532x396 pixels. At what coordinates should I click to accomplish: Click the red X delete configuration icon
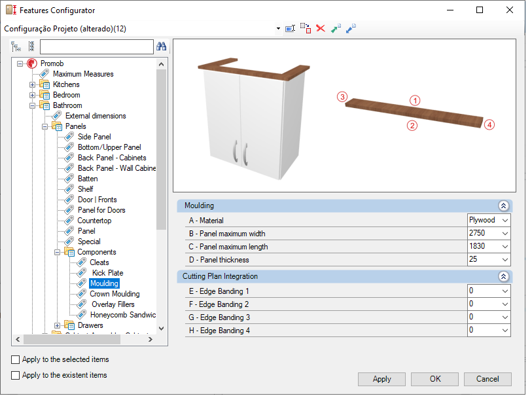pyautogui.click(x=321, y=28)
